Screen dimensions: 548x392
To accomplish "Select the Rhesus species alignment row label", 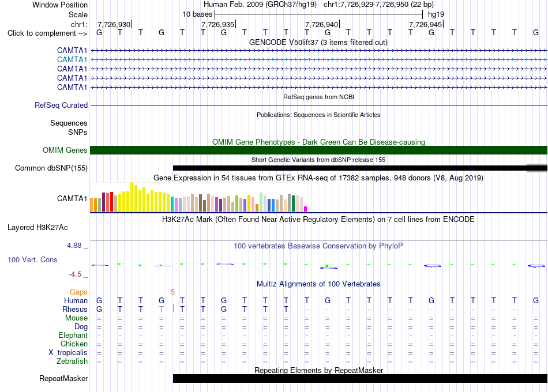I will [75, 309].
